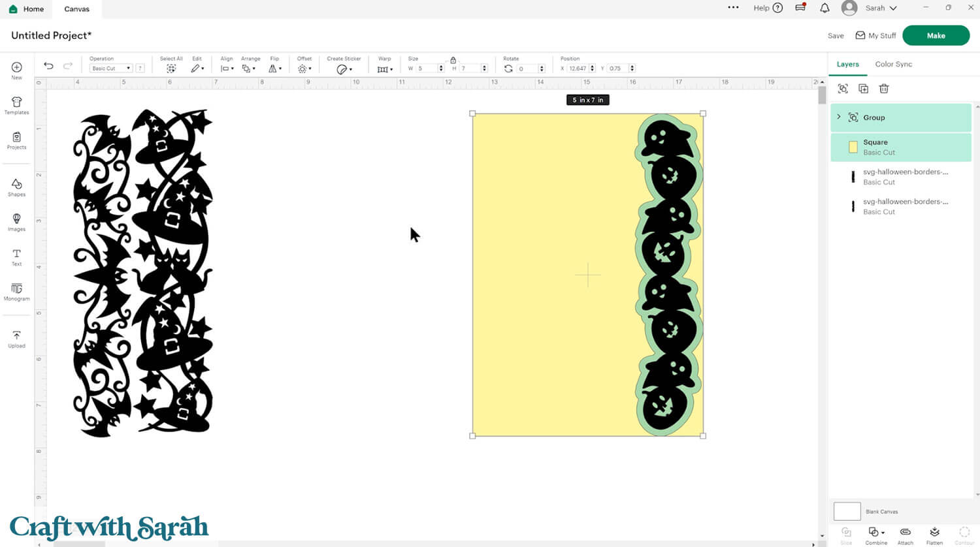The width and height of the screenshot is (980, 547).
Task: Click the Rotate angle input field
Action: (x=527, y=69)
